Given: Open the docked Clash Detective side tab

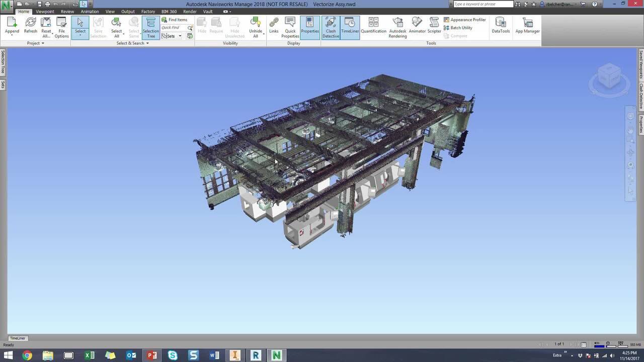Looking at the screenshot, I should [x=641, y=97].
